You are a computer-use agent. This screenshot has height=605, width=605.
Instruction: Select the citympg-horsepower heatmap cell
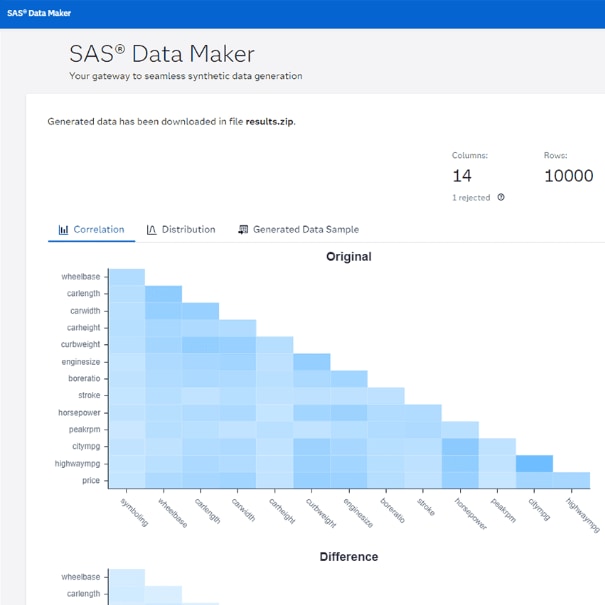[460, 446]
